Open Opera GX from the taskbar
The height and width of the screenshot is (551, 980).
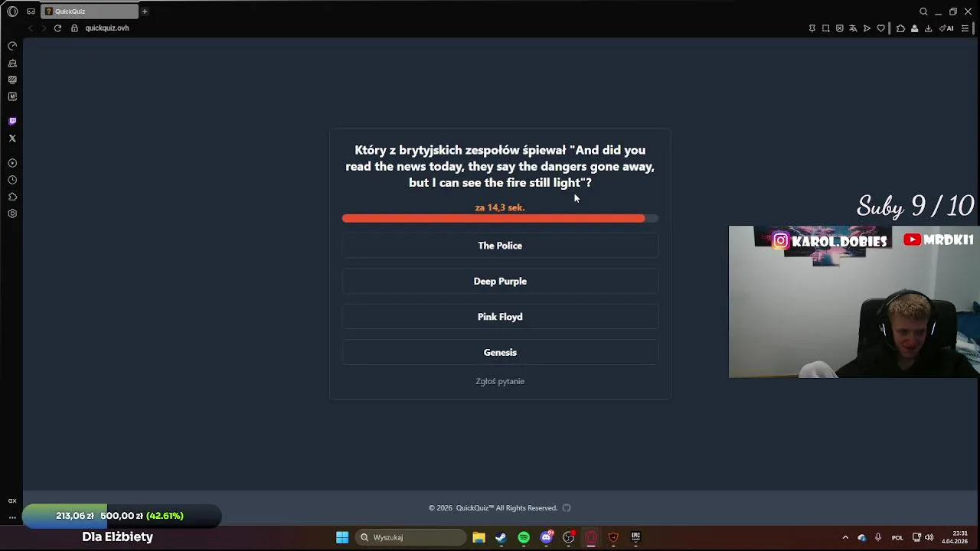[x=591, y=537]
